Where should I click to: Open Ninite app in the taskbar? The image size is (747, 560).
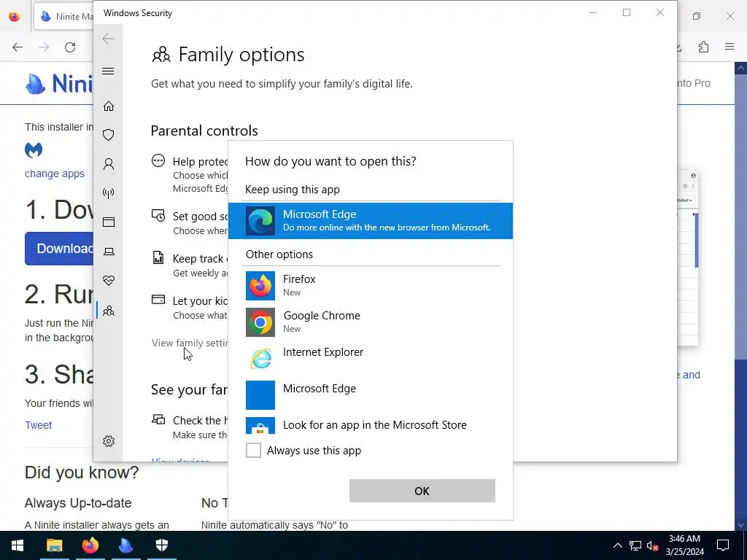(125, 545)
